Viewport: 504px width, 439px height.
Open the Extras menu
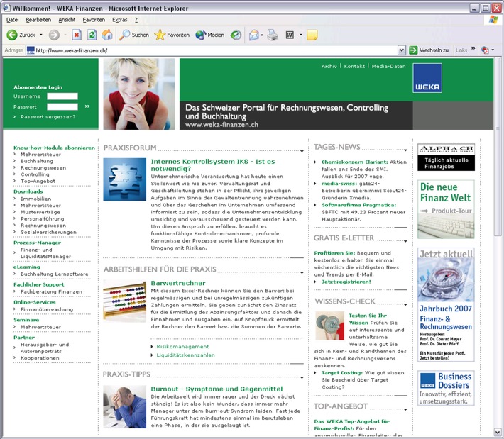tap(120, 20)
